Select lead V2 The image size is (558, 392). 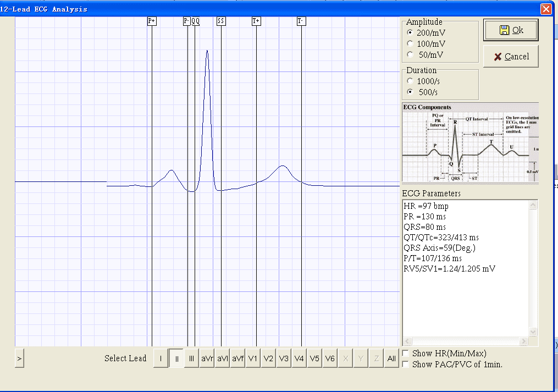tap(268, 358)
